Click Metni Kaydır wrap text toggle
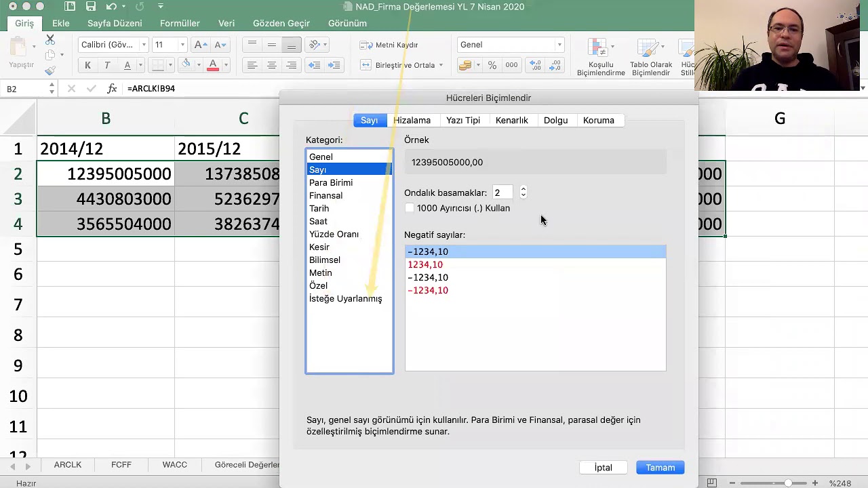Screen dimensions: 868x488 (389, 45)
